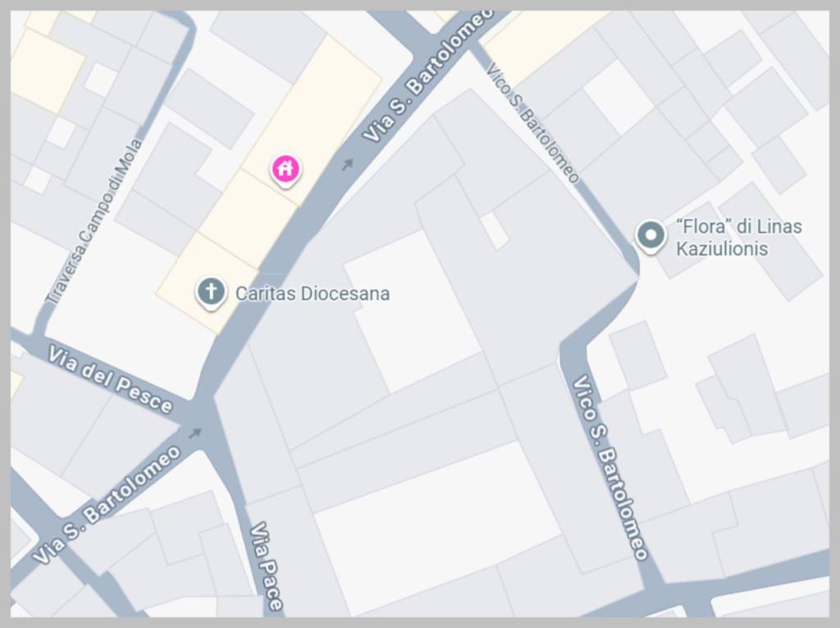Open the "Flora" di Linas Kaziulionis label
Screen dimensions: 840x628
pos(739,237)
